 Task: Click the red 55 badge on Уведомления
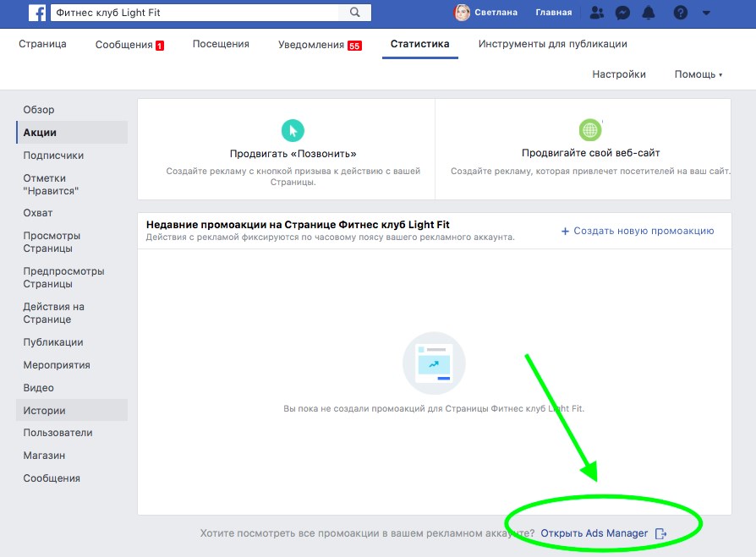[x=354, y=46]
